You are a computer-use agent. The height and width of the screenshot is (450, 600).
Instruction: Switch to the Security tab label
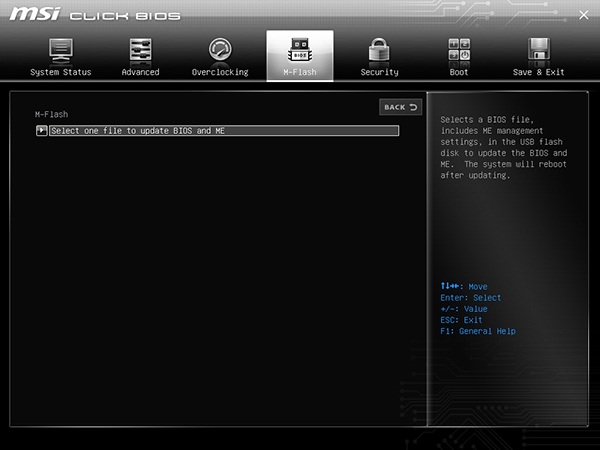[x=379, y=72]
